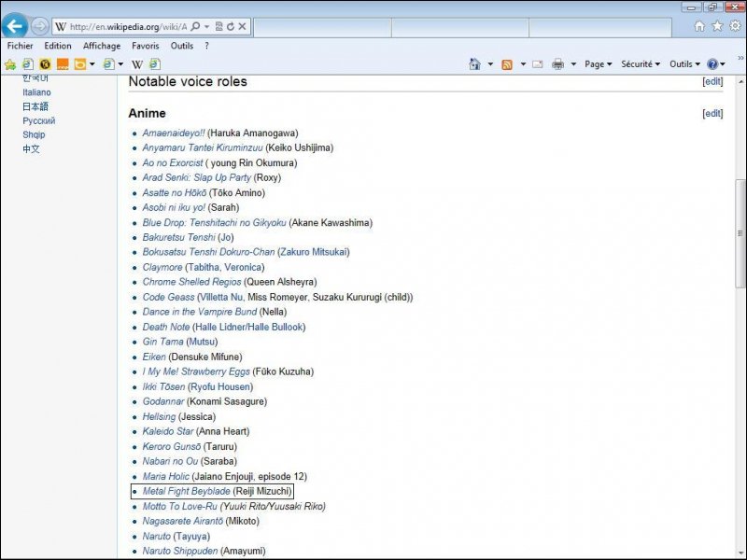Image resolution: width=747 pixels, height=560 pixels.
Task: Open the Wikipedia W favorite in favorites bar
Action: pyautogui.click(x=137, y=64)
